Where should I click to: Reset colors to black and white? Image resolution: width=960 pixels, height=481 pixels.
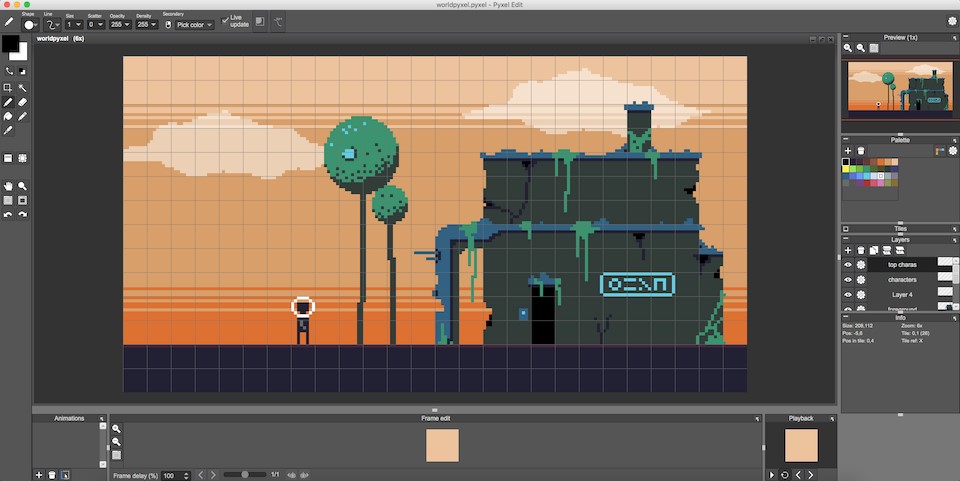click(x=23, y=72)
